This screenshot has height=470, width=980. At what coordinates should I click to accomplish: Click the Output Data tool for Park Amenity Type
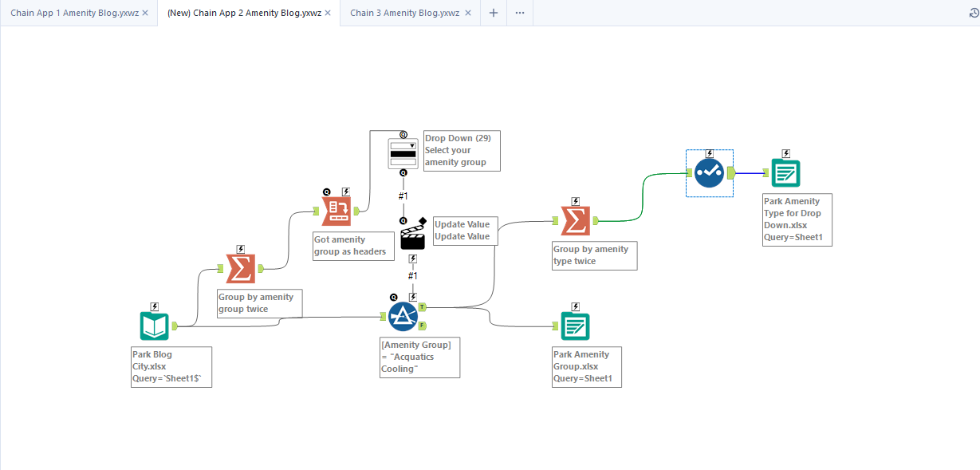(x=785, y=172)
